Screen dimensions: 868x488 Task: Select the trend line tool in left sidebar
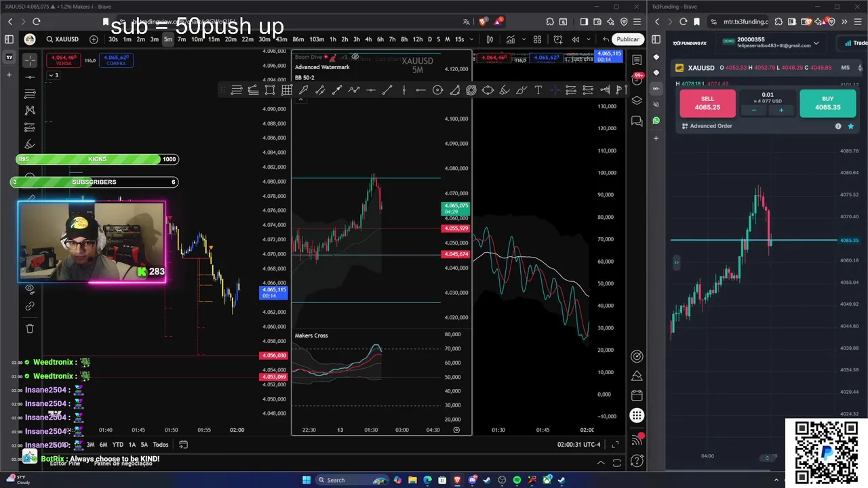[30, 77]
